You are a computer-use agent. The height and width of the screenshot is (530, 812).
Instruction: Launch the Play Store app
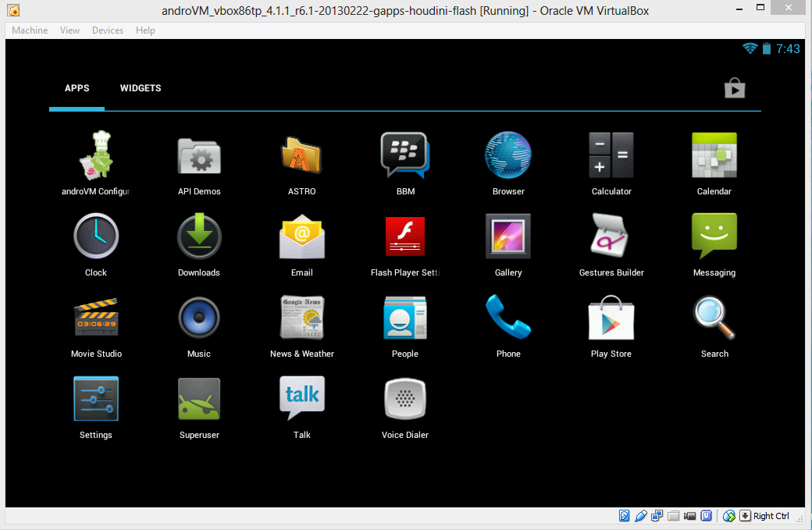click(611, 325)
